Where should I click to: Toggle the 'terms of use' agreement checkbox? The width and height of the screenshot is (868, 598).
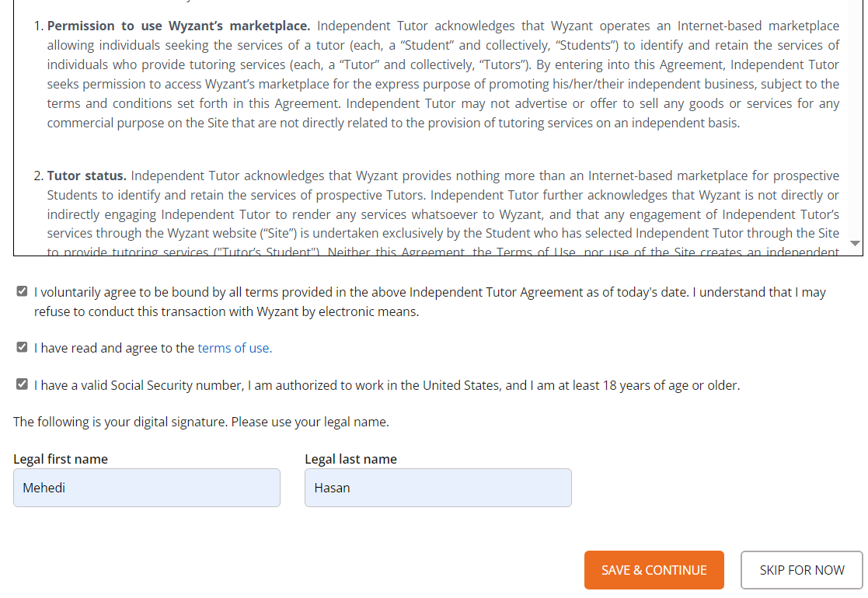coord(22,346)
